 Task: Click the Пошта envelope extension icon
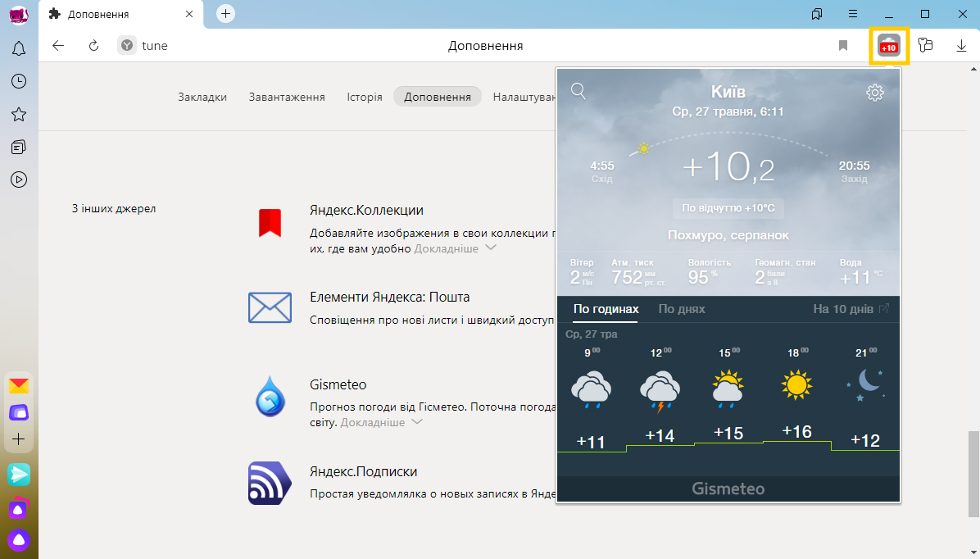(270, 307)
